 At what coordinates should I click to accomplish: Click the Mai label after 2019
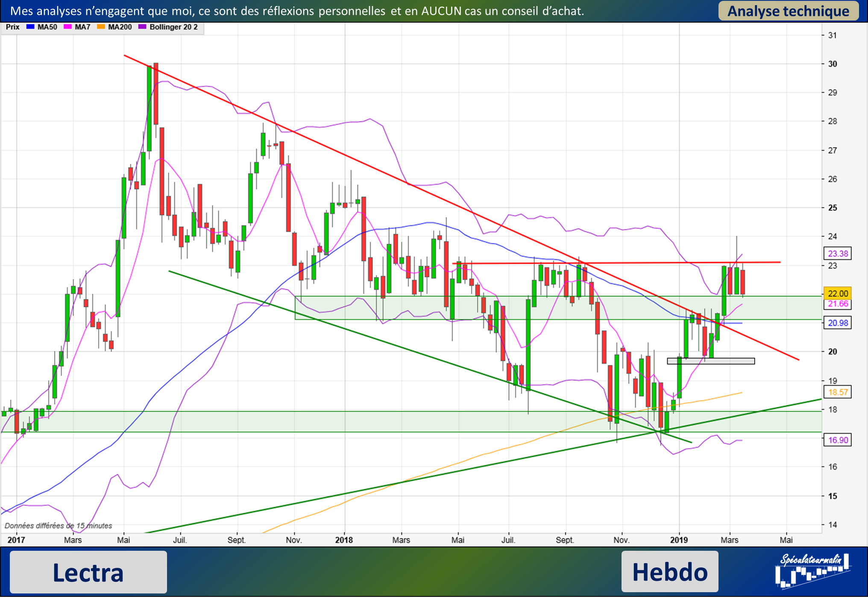pos(786,540)
